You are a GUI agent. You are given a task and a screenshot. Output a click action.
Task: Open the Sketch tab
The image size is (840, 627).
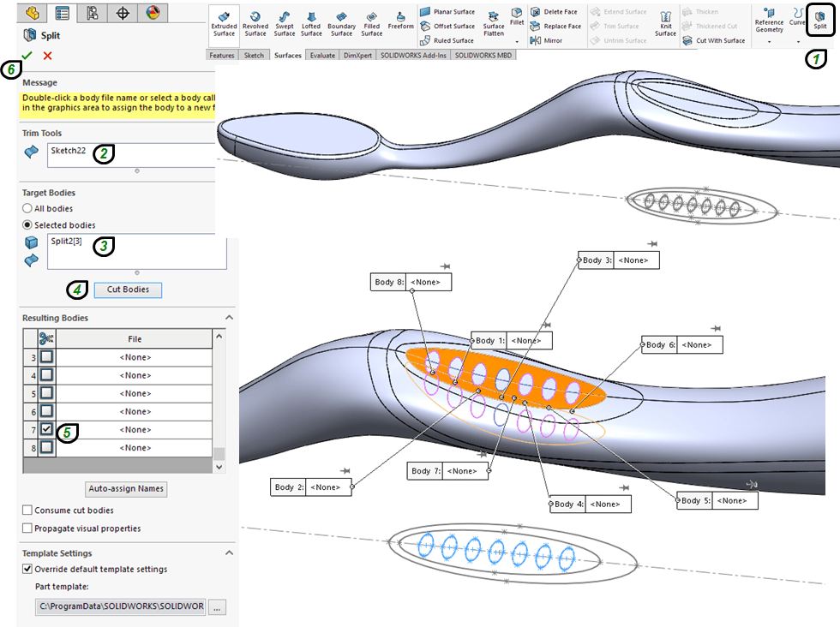tap(254, 55)
